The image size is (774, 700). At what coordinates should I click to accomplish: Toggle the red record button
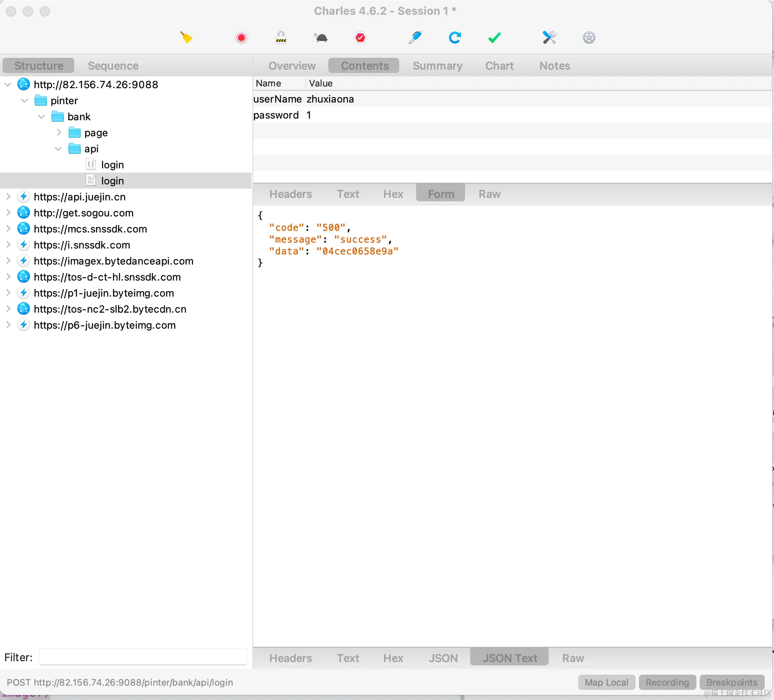tap(241, 38)
